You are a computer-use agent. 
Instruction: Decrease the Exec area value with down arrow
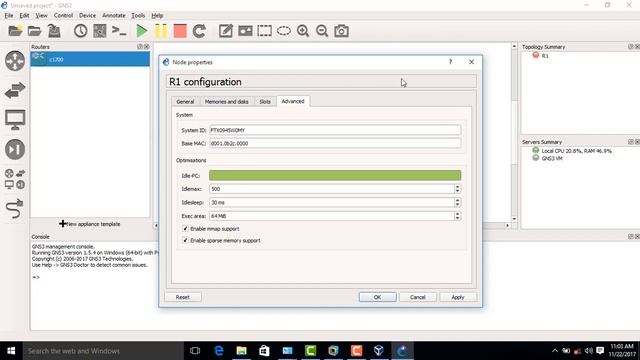(457, 218)
